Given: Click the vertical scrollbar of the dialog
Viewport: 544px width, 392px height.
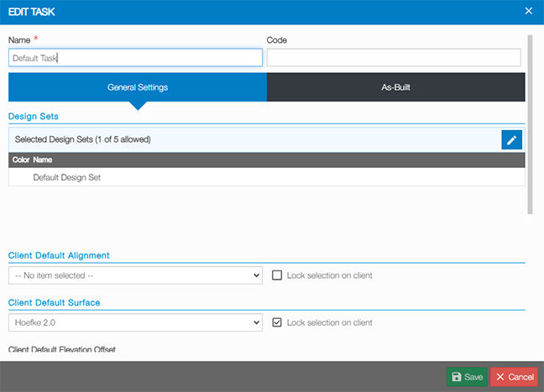Looking at the screenshot, I should coord(530,124).
